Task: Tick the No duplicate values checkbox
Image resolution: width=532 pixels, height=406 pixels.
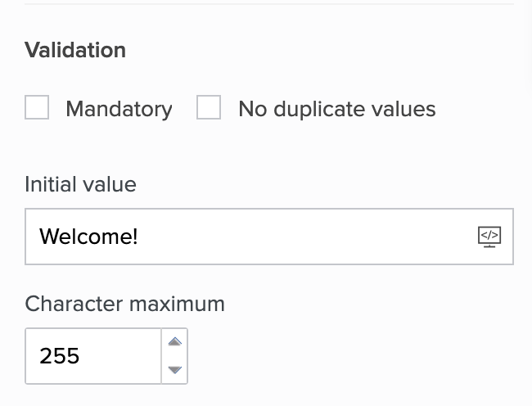Action: tap(209, 108)
